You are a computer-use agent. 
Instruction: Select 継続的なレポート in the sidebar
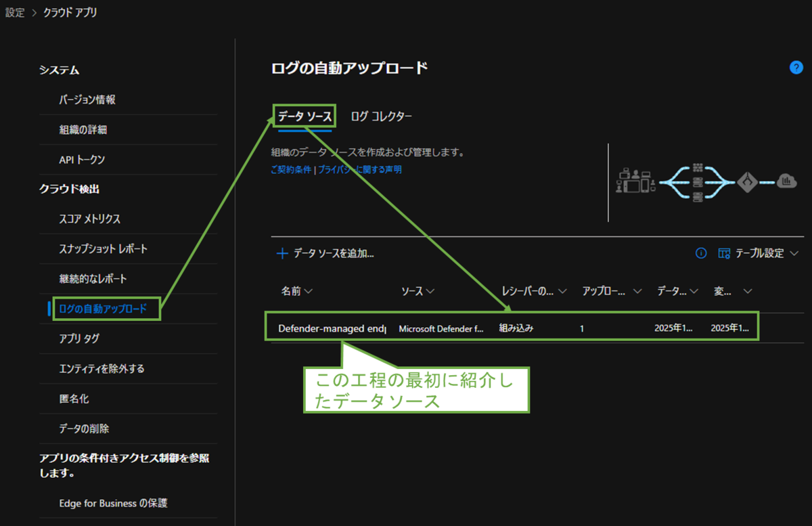click(93, 279)
